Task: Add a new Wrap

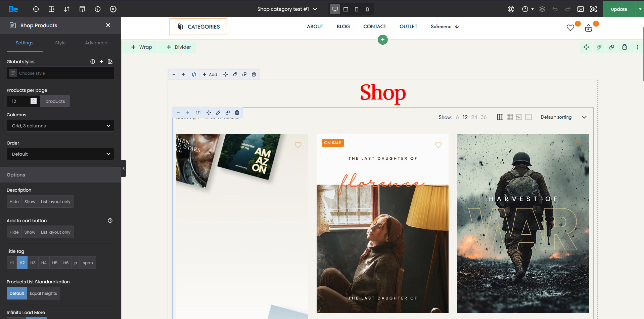Action: click(141, 47)
